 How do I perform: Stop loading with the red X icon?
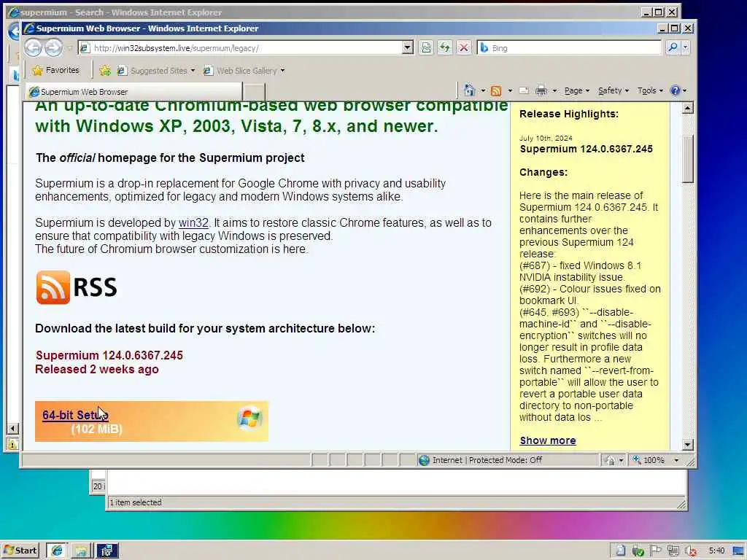(x=463, y=47)
